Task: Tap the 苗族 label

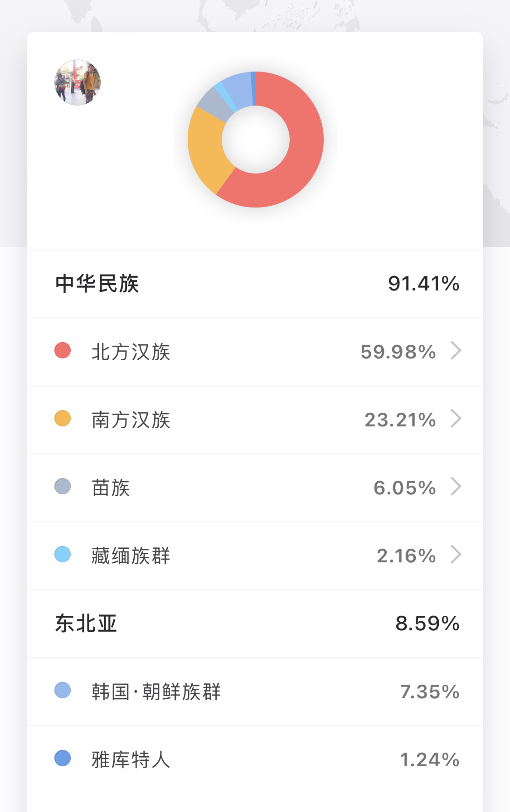Action: [111, 488]
